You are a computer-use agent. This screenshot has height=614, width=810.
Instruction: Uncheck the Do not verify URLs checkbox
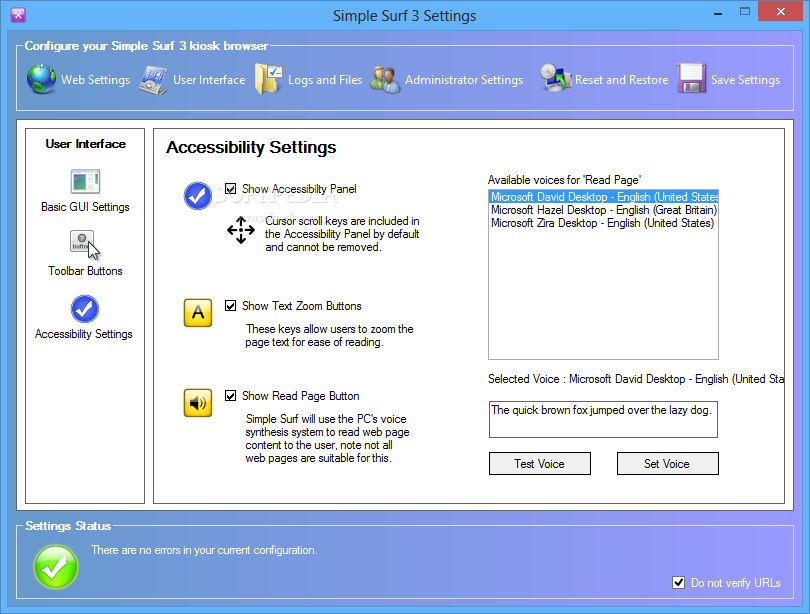coord(678,582)
